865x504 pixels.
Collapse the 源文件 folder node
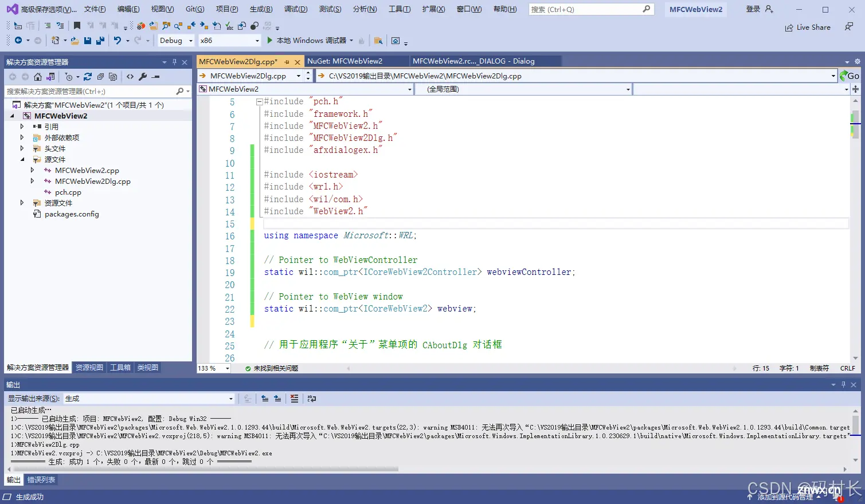pyautogui.click(x=22, y=159)
